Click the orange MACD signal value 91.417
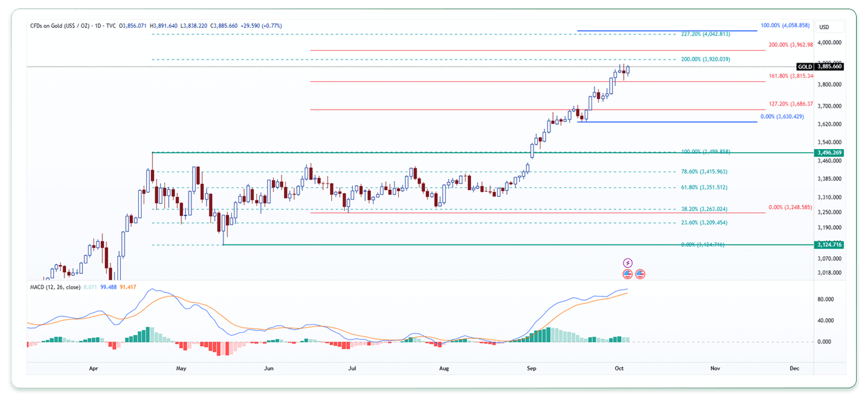 point(128,287)
